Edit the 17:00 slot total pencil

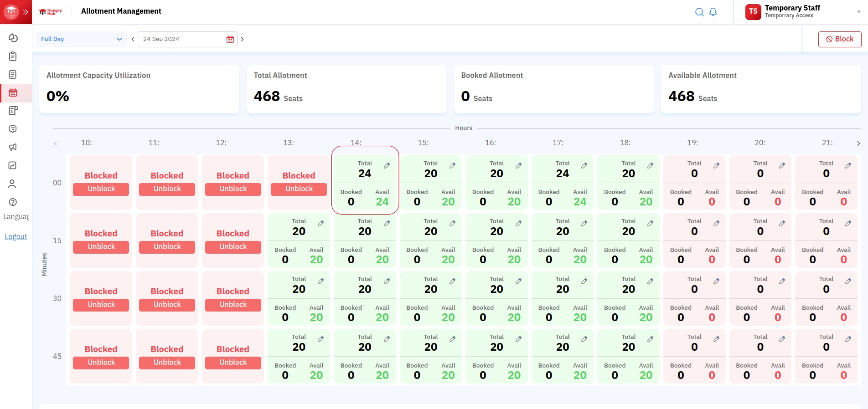click(584, 166)
